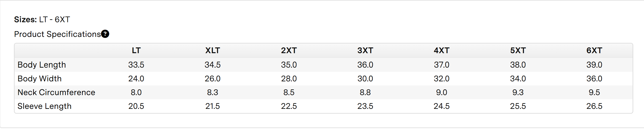The height and width of the screenshot is (132, 644).
Task: Click the Body Width row label
Action: pos(40,79)
